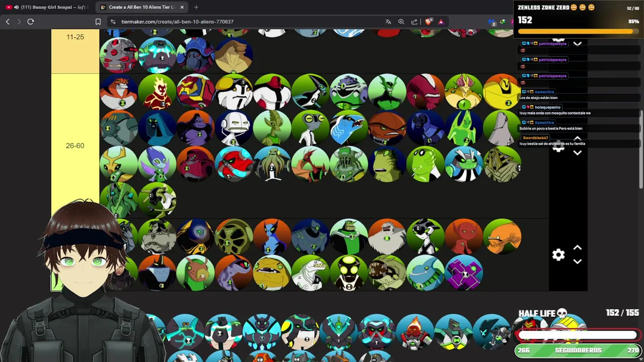This screenshot has width=644, height=362.
Task: Move the 26-60 tier row up
Action: [578, 139]
